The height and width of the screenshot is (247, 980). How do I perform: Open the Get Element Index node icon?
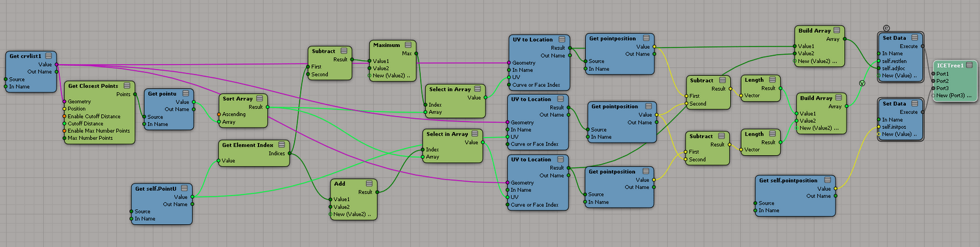(282, 145)
